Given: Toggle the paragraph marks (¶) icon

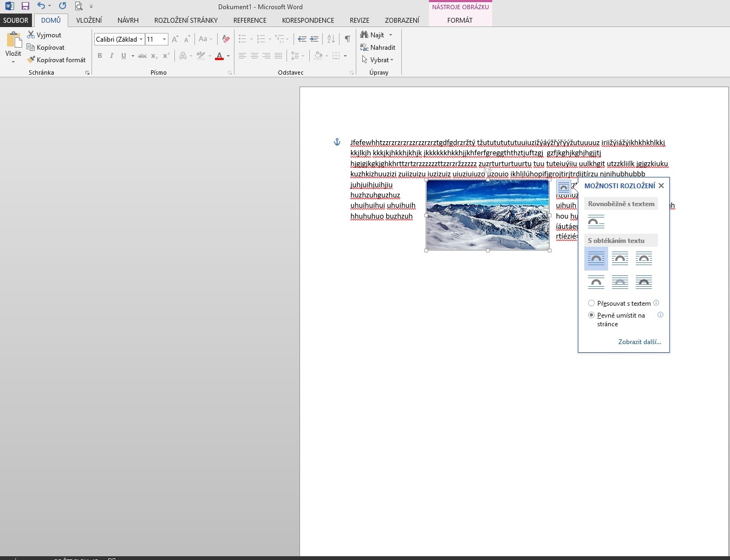Looking at the screenshot, I should (347, 39).
